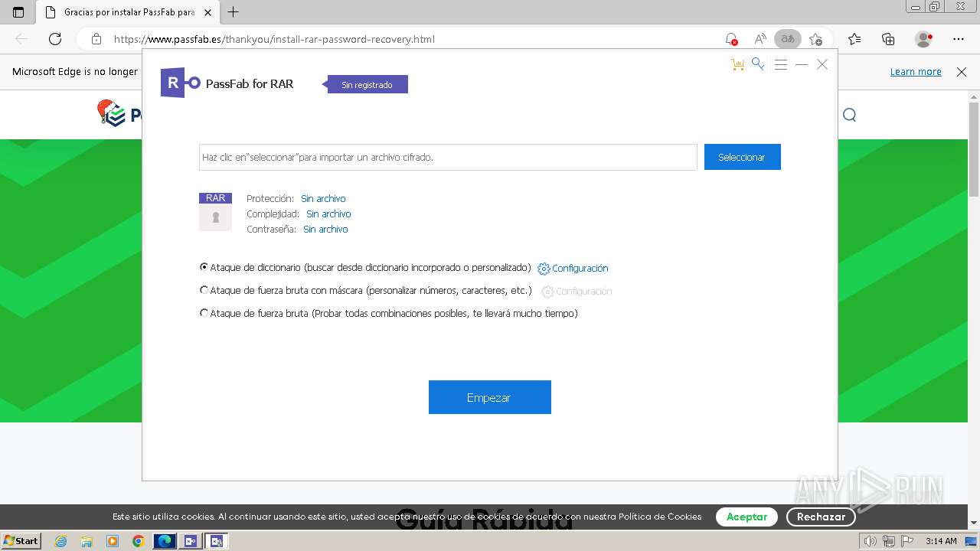Open File Explorer from the taskbar
Screen dimensions: 980x551
click(x=87, y=541)
